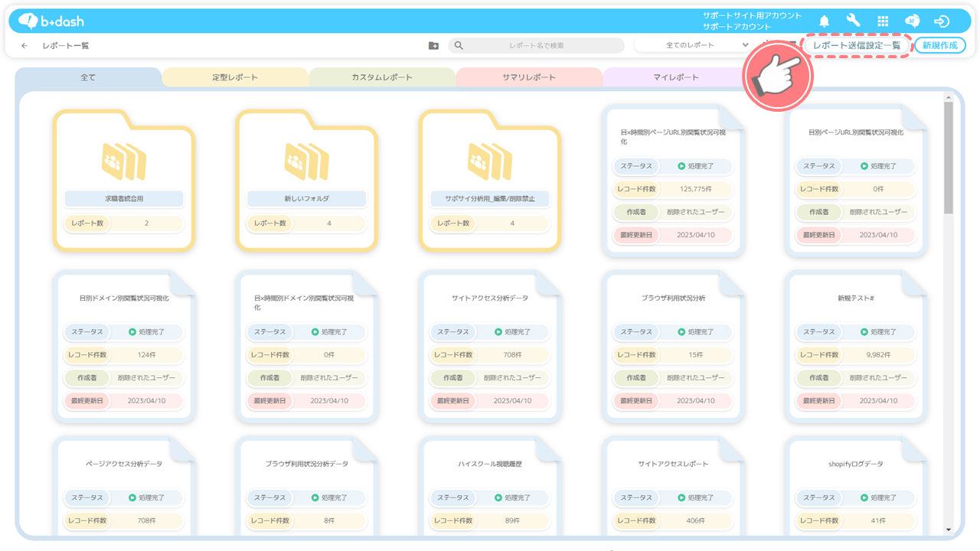Open the wrench settings icon
This screenshot has width=980, height=551.
pyautogui.click(x=854, y=21)
